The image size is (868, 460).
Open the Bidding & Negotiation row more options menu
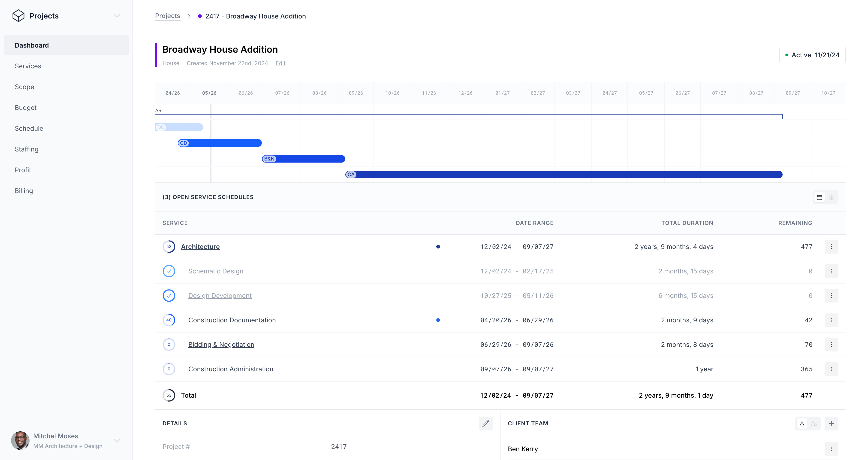831,344
